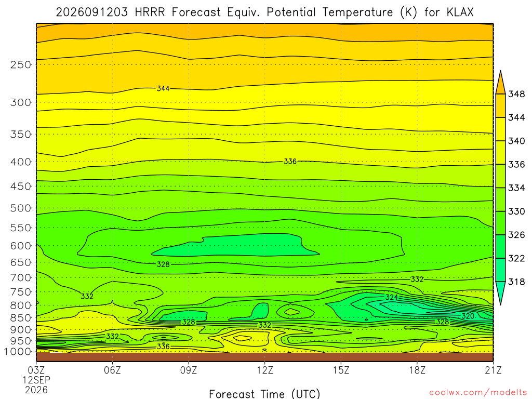Click the 348 legend value
The height and width of the screenshot is (399, 532).
click(x=516, y=94)
